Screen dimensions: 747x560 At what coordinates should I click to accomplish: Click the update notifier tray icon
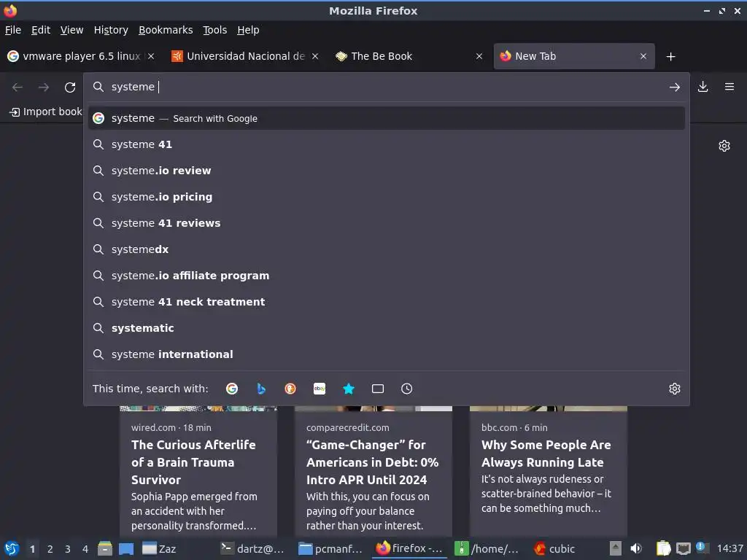pyautogui.click(x=701, y=547)
